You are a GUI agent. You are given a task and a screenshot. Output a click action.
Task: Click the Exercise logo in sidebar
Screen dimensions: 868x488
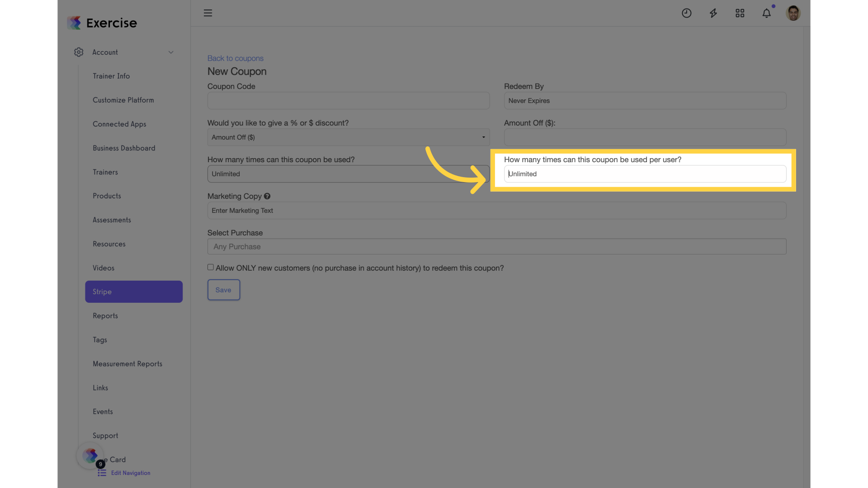pos(102,23)
